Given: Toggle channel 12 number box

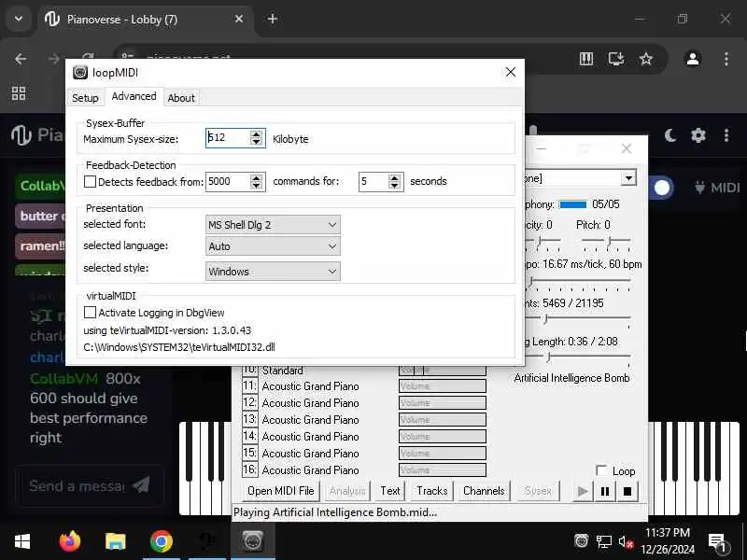Looking at the screenshot, I should (x=250, y=402).
